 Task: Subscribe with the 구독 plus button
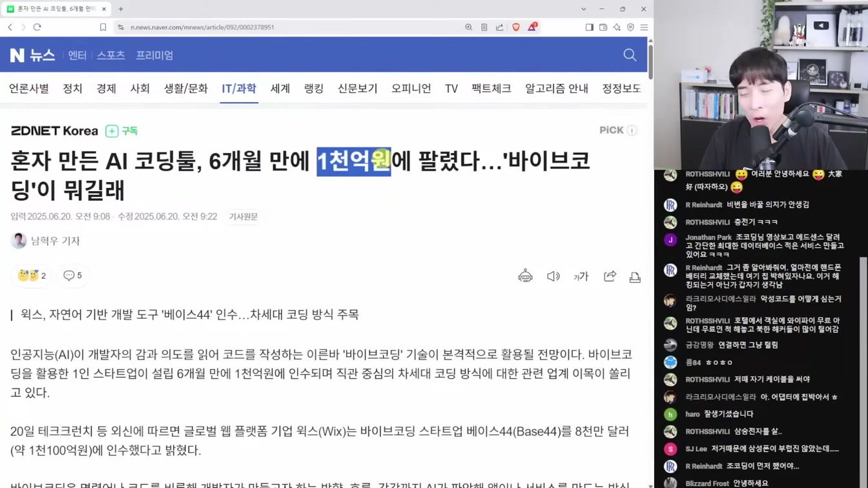click(122, 131)
